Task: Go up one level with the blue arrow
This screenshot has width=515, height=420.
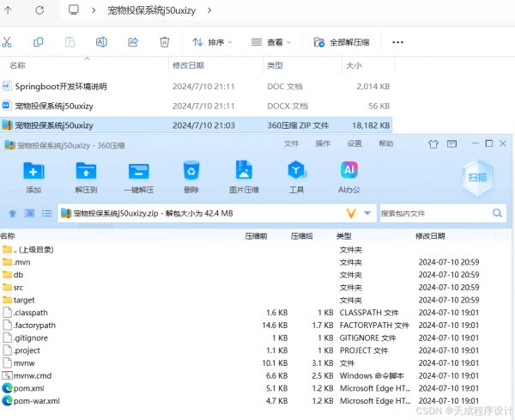Action: (x=12, y=213)
